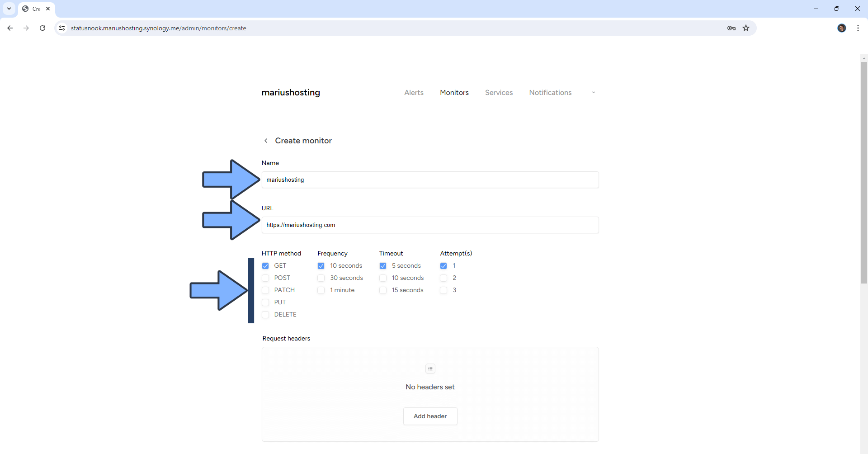Select the 1 minute frequency checkbox
The image size is (868, 454).
(x=321, y=290)
